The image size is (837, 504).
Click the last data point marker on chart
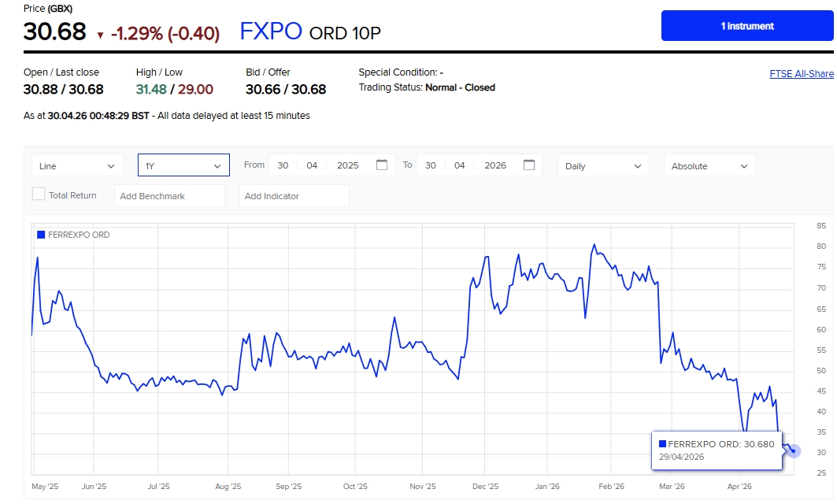coord(794,451)
